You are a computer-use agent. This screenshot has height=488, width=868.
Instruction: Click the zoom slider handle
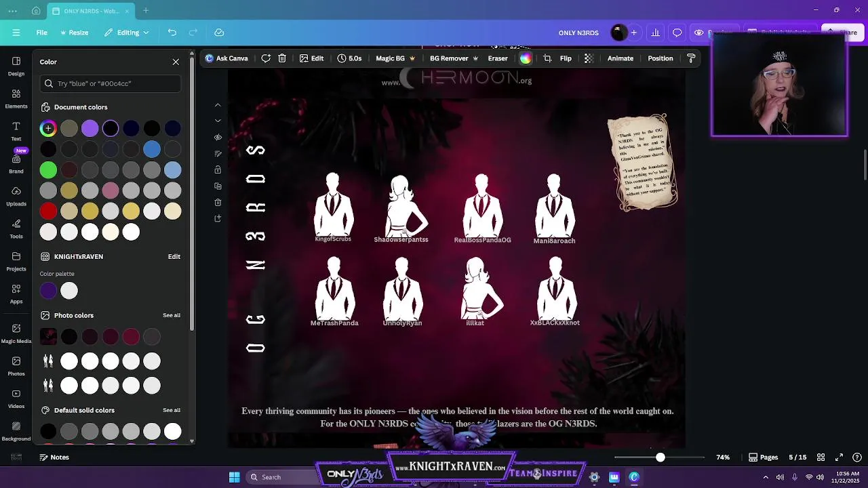pyautogui.click(x=660, y=457)
